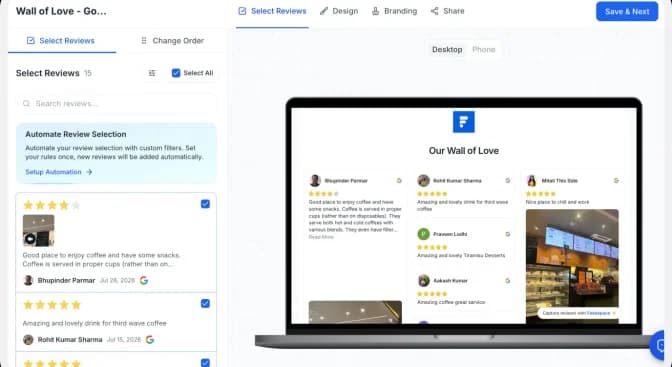Expand Read More on Bhupinder's preview review
This screenshot has height=367, width=672.
[x=321, y=237]
